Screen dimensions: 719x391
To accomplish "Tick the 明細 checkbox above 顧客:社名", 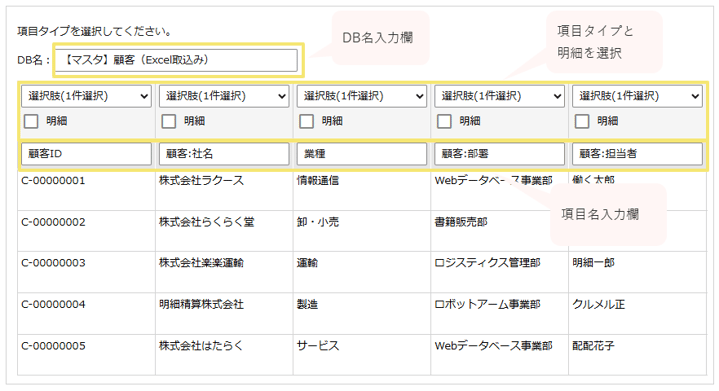I will 169,121.
